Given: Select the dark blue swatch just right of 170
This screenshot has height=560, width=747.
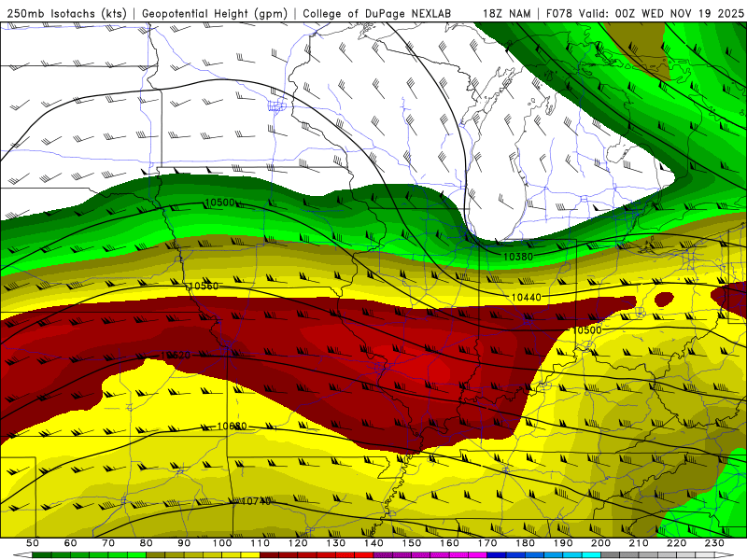Looking at the screenshot, I should 497,555.
